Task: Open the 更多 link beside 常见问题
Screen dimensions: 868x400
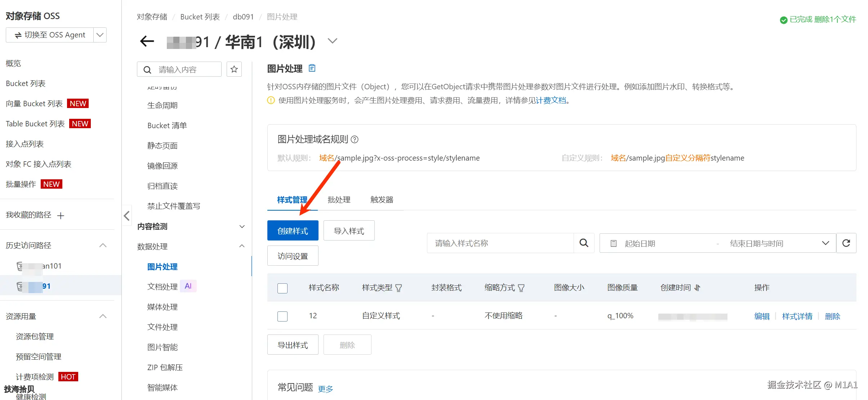Action: click(325, 389)
